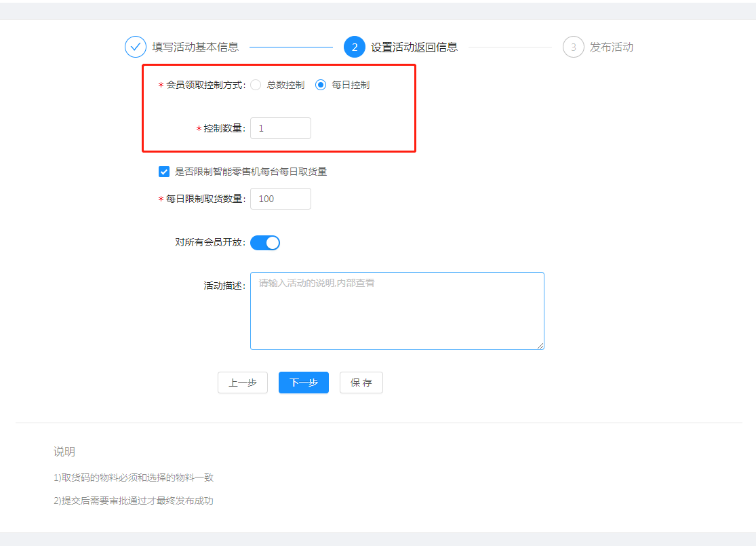This screenshot has height=546, width=756.
Task: Click the 说明 heading text
Action: click(x=64, y=452)
